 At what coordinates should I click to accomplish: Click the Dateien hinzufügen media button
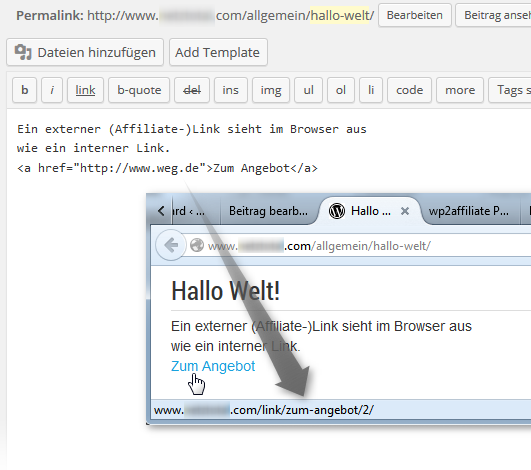click(85, 52)
